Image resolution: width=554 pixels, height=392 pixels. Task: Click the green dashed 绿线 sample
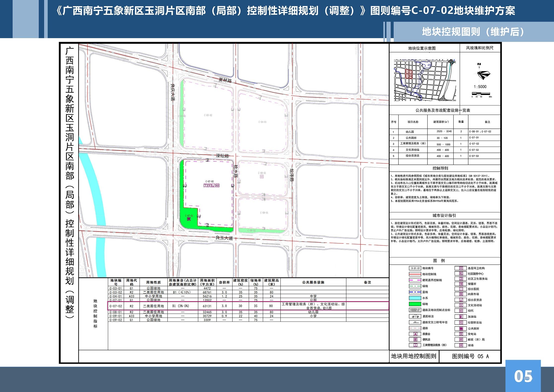[x=415, y=286]
